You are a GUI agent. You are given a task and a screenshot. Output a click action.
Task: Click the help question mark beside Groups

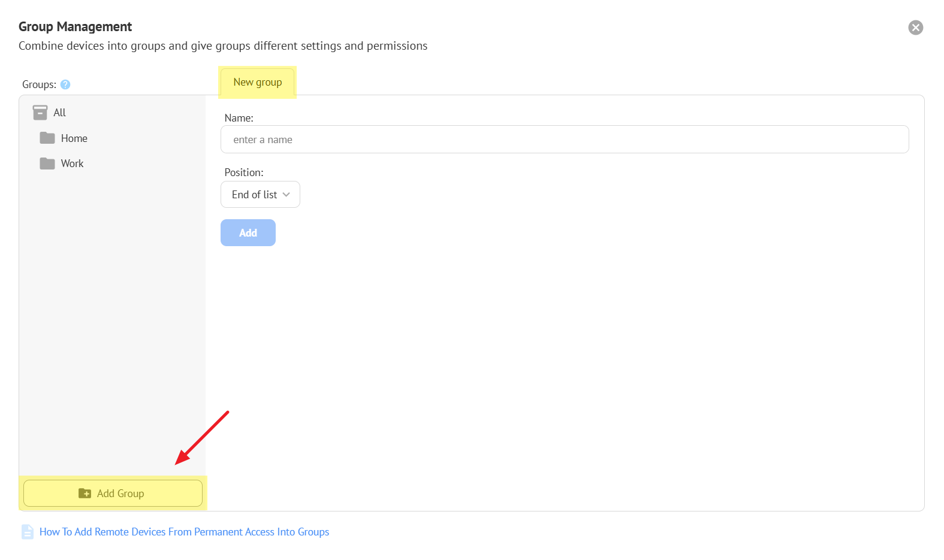click(65, 84)
